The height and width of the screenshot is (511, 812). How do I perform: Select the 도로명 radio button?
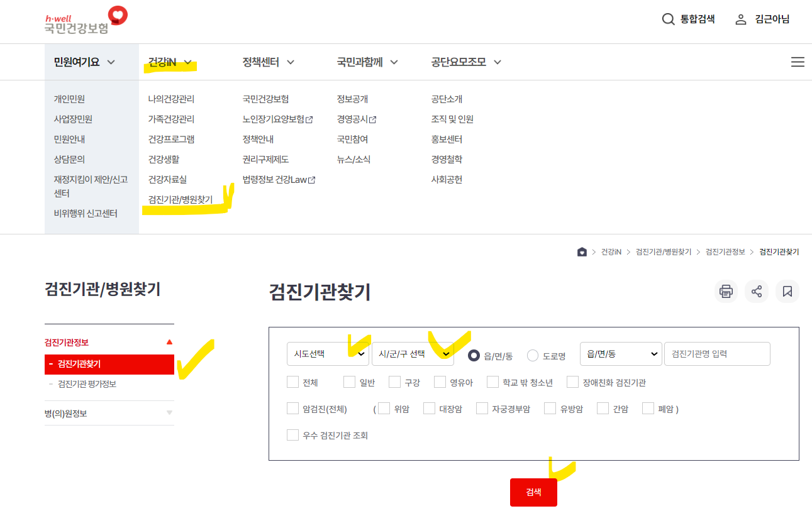click(531, 354)
